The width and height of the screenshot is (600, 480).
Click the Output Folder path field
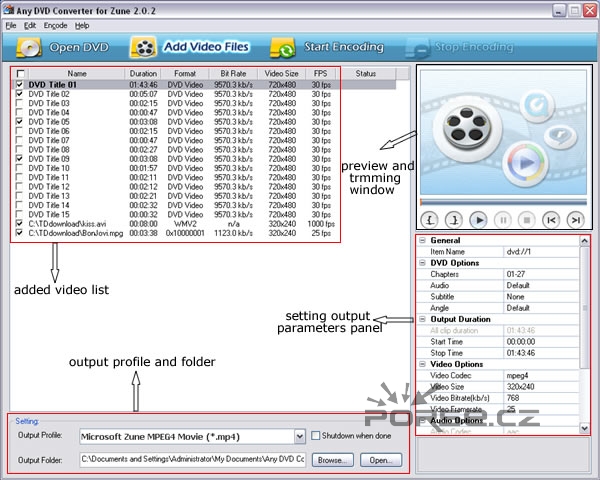click(193, 459)
